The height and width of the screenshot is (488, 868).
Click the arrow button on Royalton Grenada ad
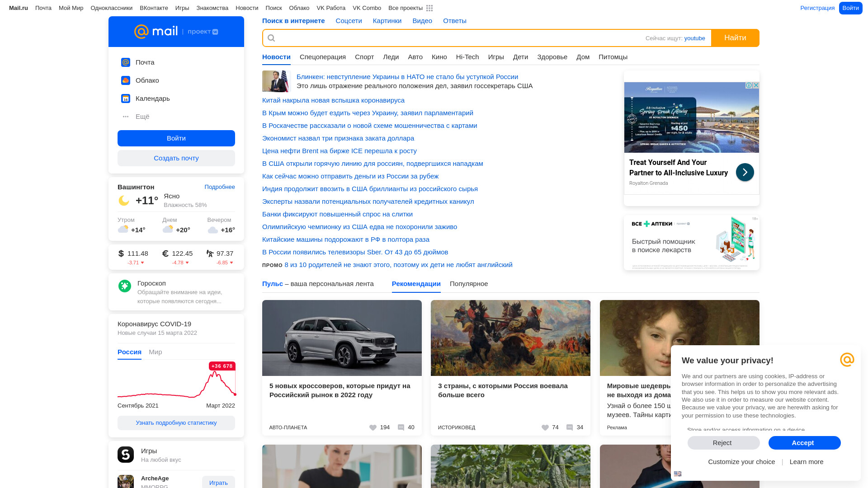click(745, 172)
